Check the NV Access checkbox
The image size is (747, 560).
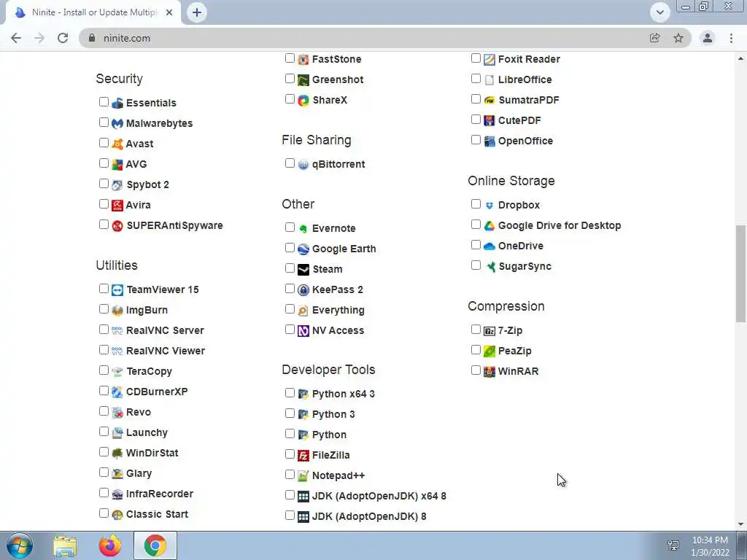point(290,329)
